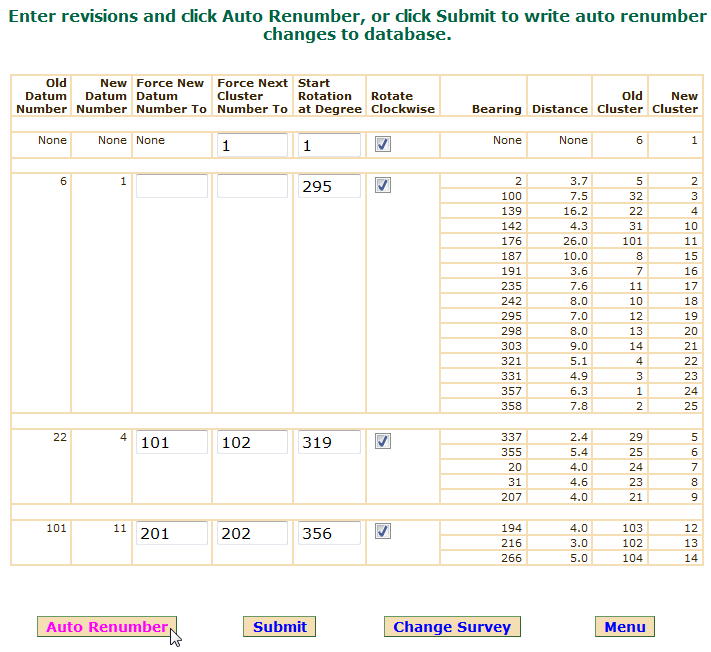
Task: Focus the Start Rotation field containing 356
Action: (x=329, y=533)
